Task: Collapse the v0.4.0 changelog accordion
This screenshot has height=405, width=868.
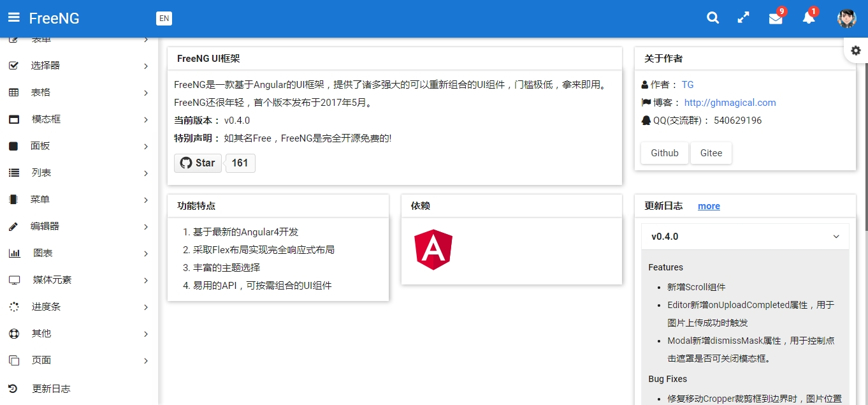Action: coord(745,237)
